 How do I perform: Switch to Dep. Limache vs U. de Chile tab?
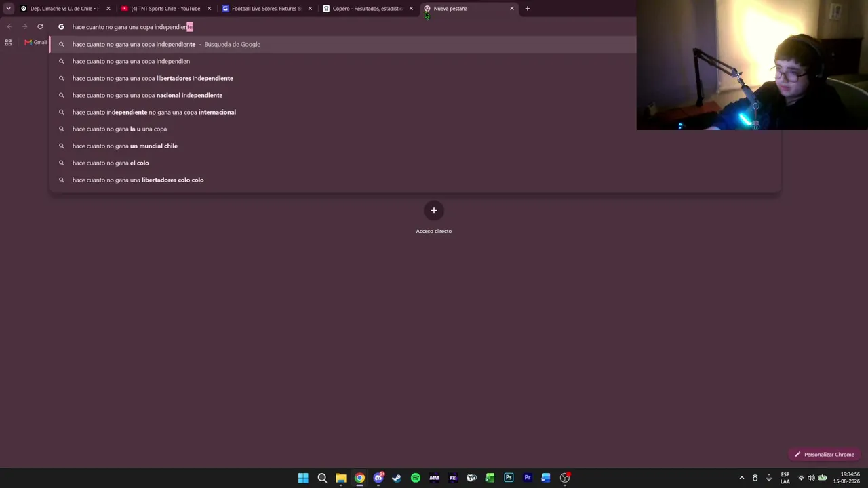[64, 9]
